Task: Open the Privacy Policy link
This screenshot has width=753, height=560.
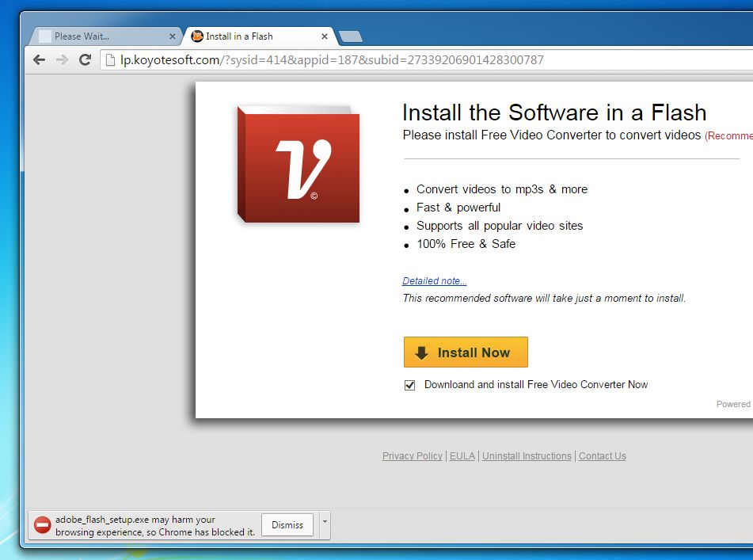Action: pos(412,455)
